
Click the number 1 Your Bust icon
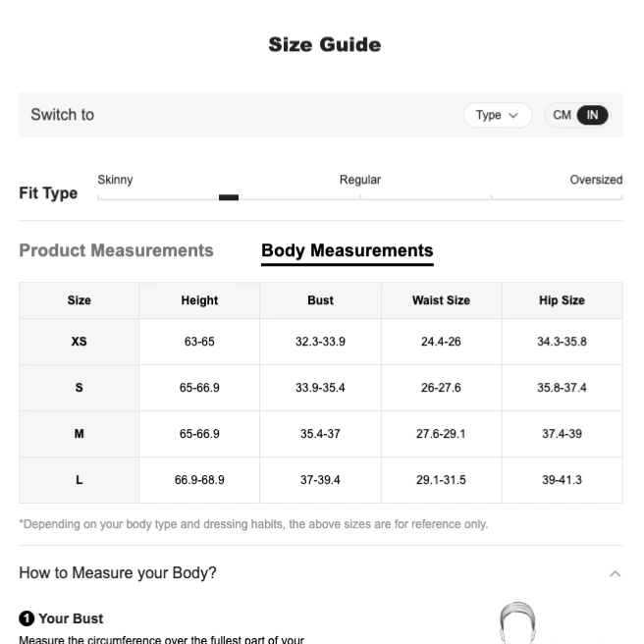[x=27, y=618]
